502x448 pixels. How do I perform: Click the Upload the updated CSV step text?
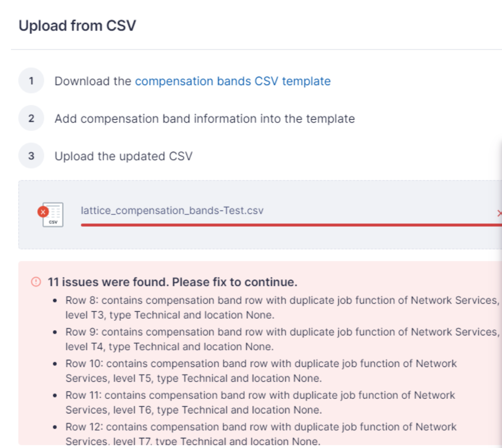[124, 156]
